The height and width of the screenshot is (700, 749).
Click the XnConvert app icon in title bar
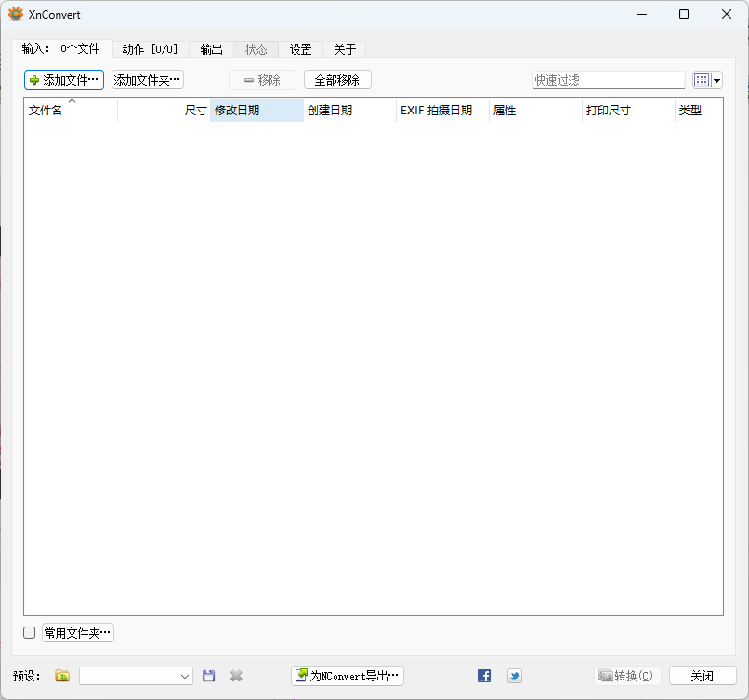click(16, 14)
